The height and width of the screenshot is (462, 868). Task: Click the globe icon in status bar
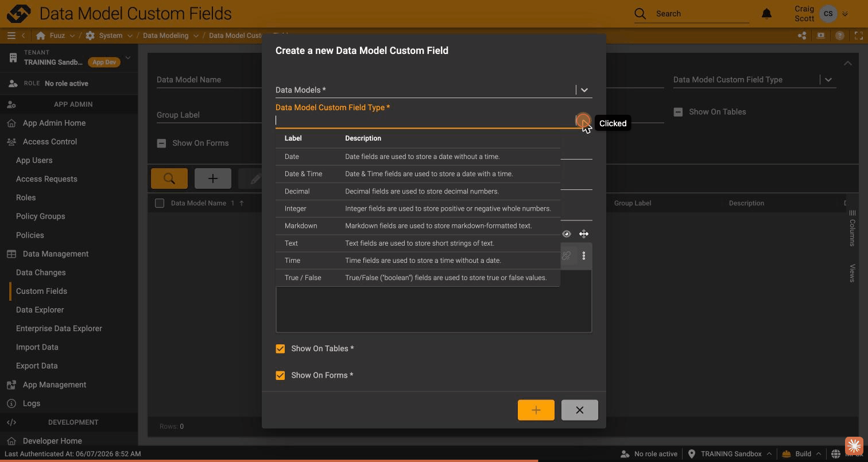point(836,454)
